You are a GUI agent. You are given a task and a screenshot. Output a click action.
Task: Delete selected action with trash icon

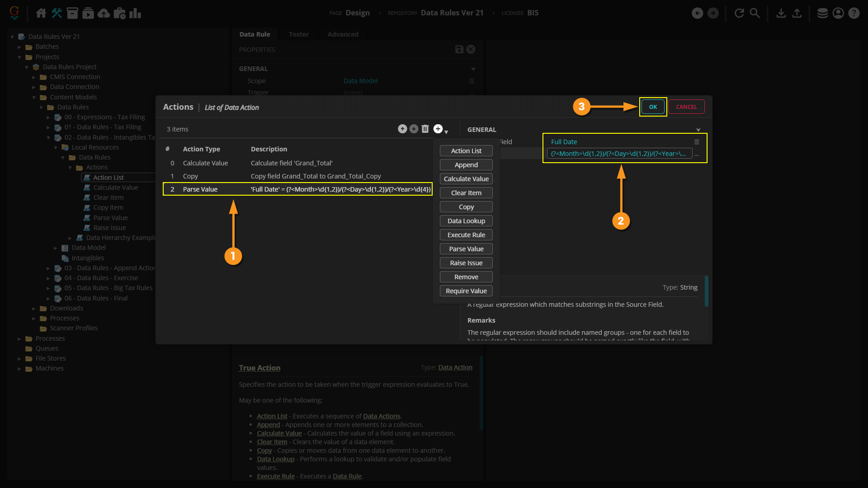[x=425, y=129]
